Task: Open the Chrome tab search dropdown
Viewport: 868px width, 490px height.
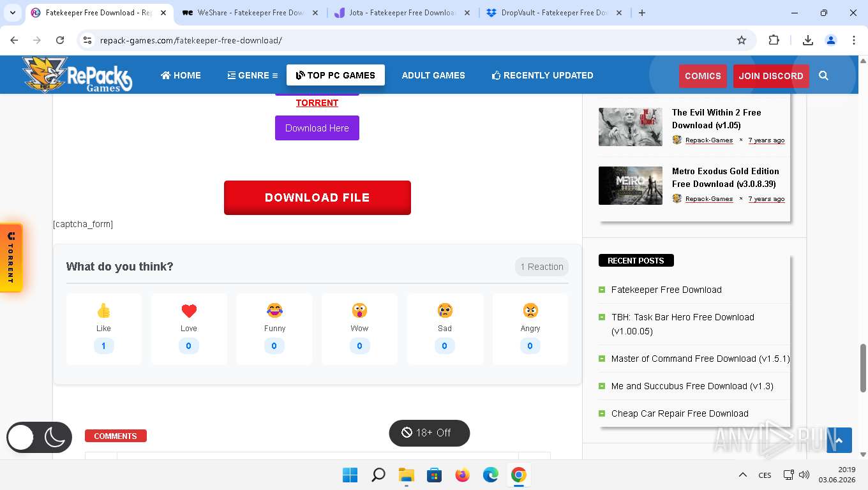Action: pos(13,13)
